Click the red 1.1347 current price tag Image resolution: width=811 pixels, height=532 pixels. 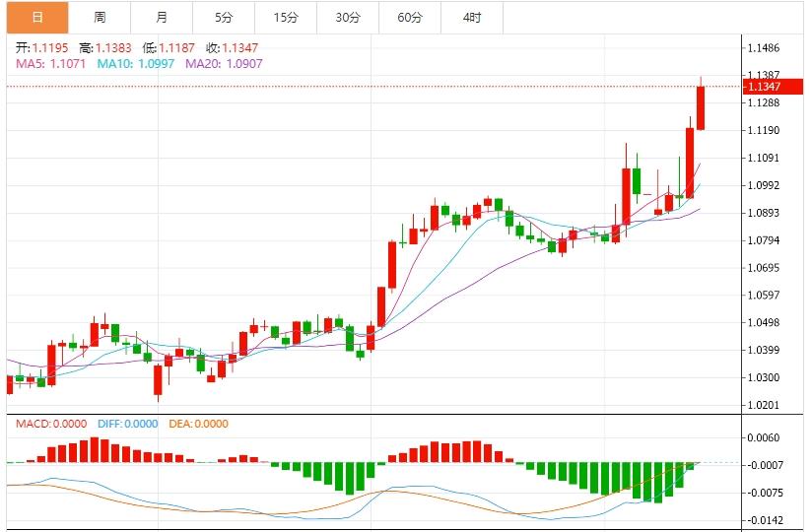click(x=765, y=87)
